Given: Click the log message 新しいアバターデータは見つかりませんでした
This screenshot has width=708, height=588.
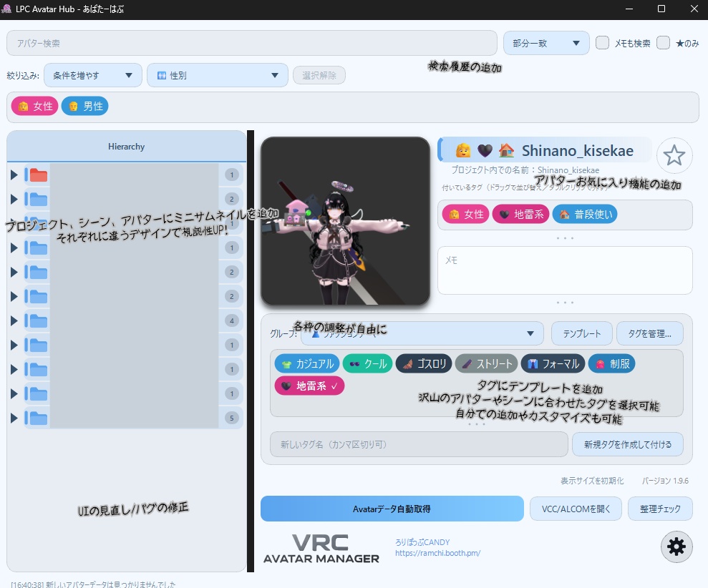Looking at the screenshot, I should click(x=111, y=584).
